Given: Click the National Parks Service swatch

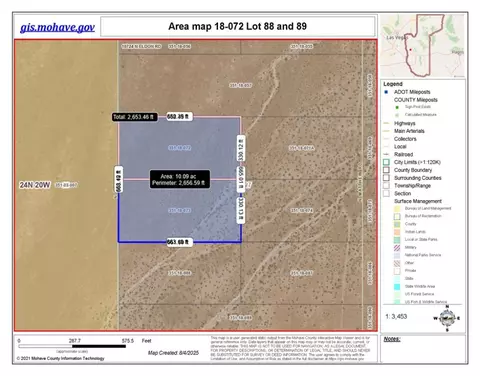Looking at the screenshot, I should click(x=397, y=255).
